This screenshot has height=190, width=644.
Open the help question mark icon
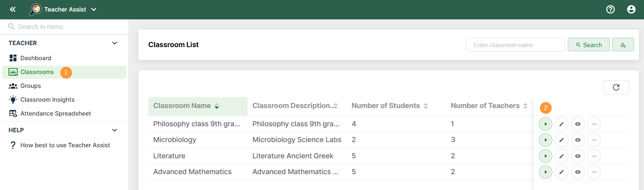tap(610, 9)
